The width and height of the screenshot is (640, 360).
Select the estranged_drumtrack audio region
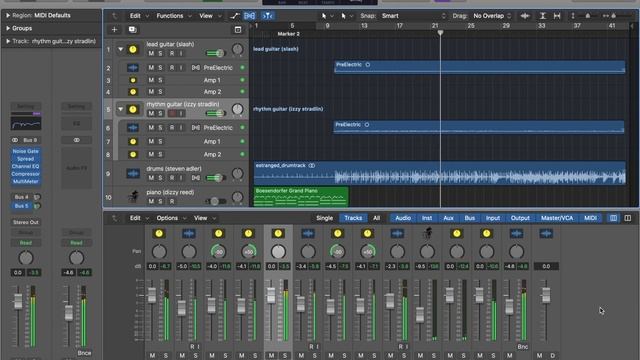tap(440, 173)
